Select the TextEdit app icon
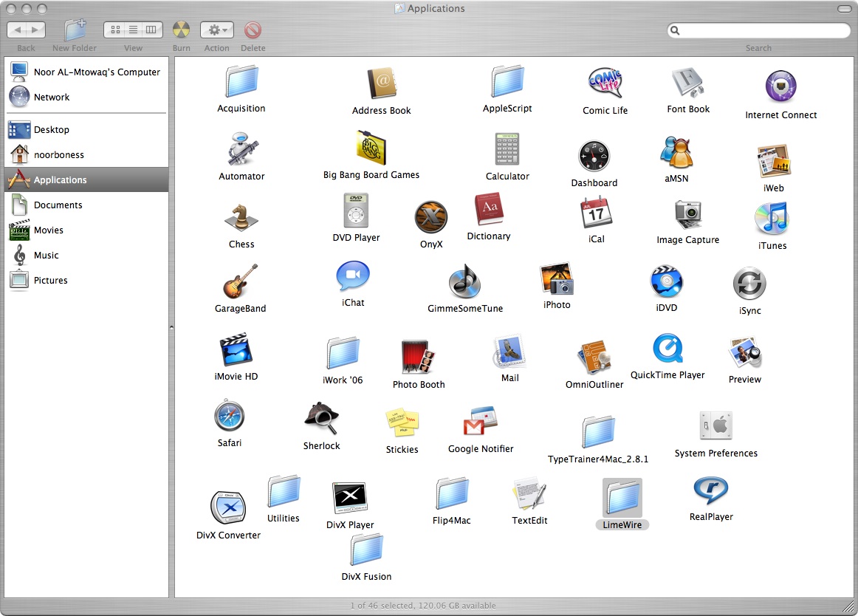The width and height of the screenshot is (858, 616). 529,493
